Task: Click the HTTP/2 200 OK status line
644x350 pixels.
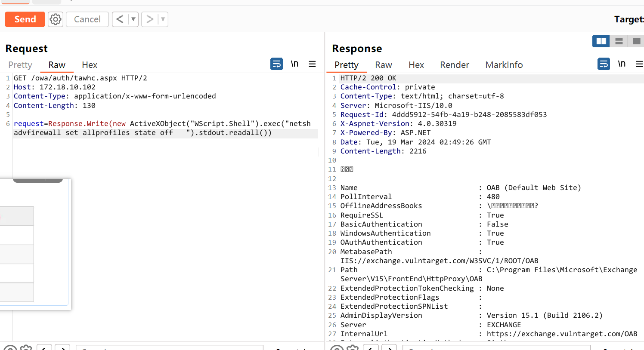Action: (x=368, y=78)
